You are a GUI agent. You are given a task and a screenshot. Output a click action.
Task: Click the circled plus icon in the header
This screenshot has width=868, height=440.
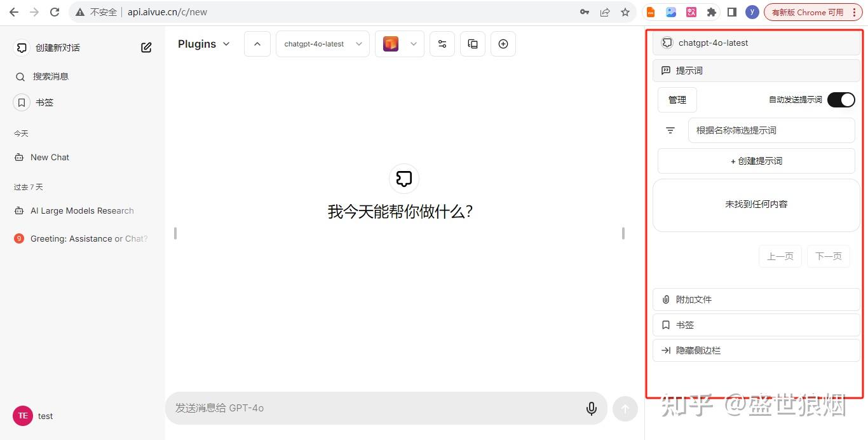click(x=503, y=44)
